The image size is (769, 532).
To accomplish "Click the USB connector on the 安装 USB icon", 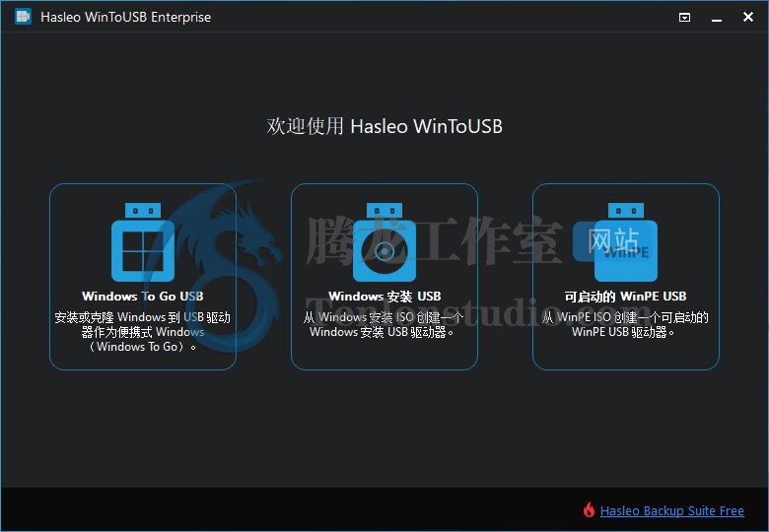I will (384, 211).
